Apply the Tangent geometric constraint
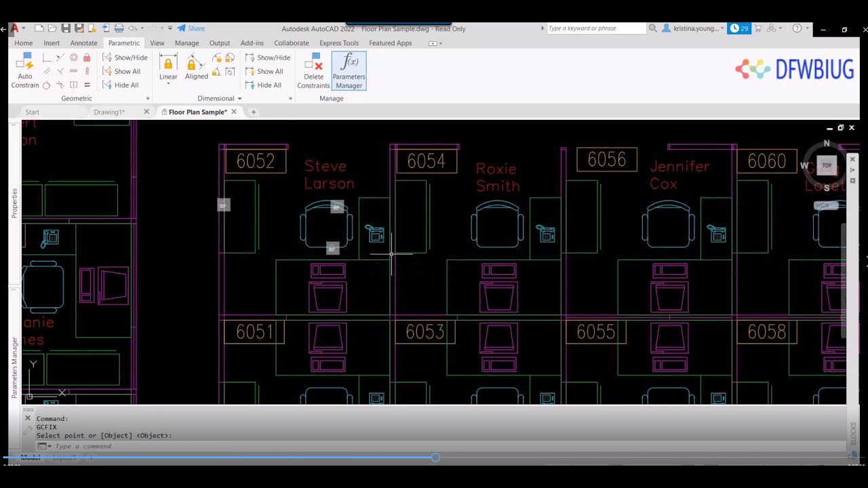Screen dimensions: 868x488 [x=46, y=85]
